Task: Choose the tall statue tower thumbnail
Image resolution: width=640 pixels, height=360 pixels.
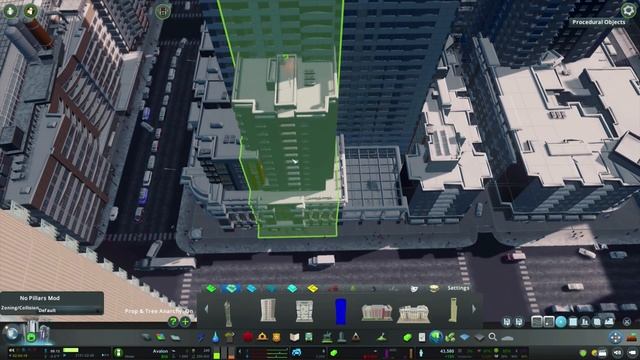Action: 228,312
